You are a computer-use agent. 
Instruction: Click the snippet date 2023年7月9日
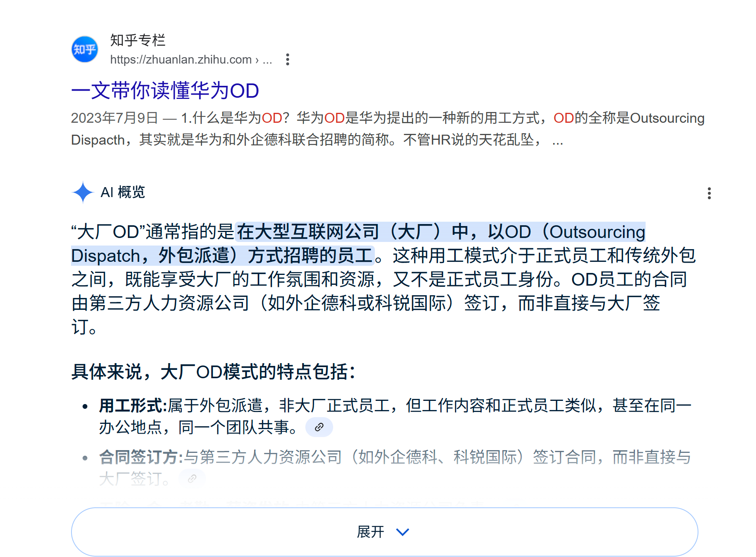[114, 118]
